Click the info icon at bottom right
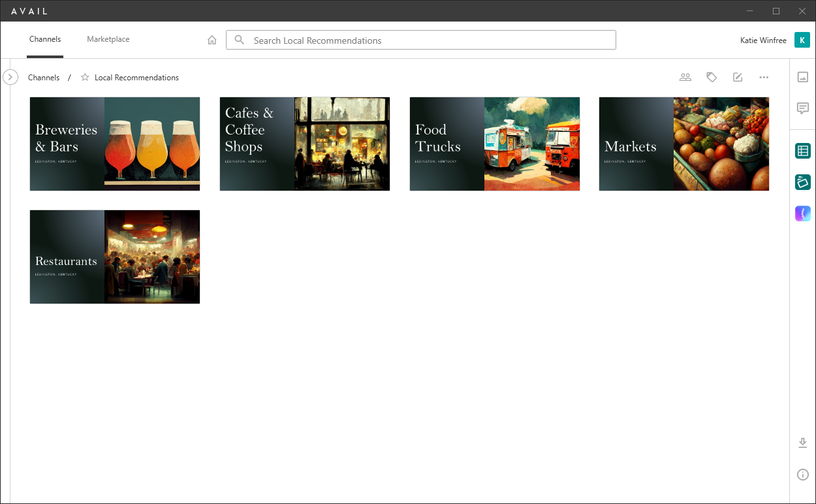 tap(803, 475)
